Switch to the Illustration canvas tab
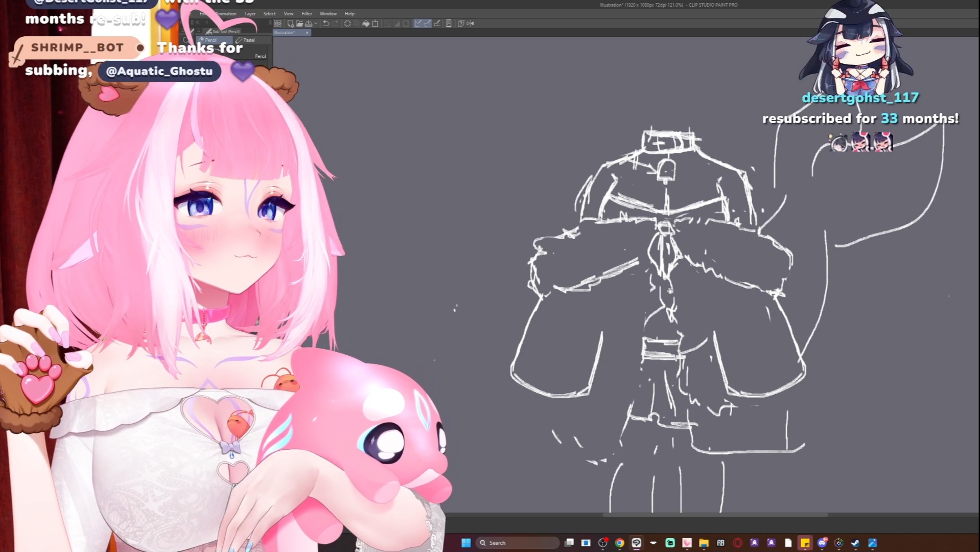The height and width of the screenshot is (552, 980). 285,33
